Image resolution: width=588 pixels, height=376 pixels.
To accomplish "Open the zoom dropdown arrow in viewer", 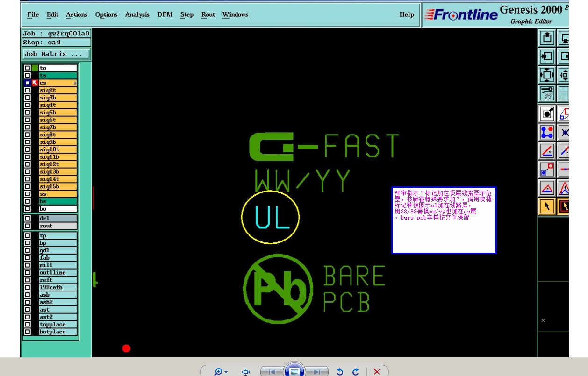I will [x=226, y=372].
